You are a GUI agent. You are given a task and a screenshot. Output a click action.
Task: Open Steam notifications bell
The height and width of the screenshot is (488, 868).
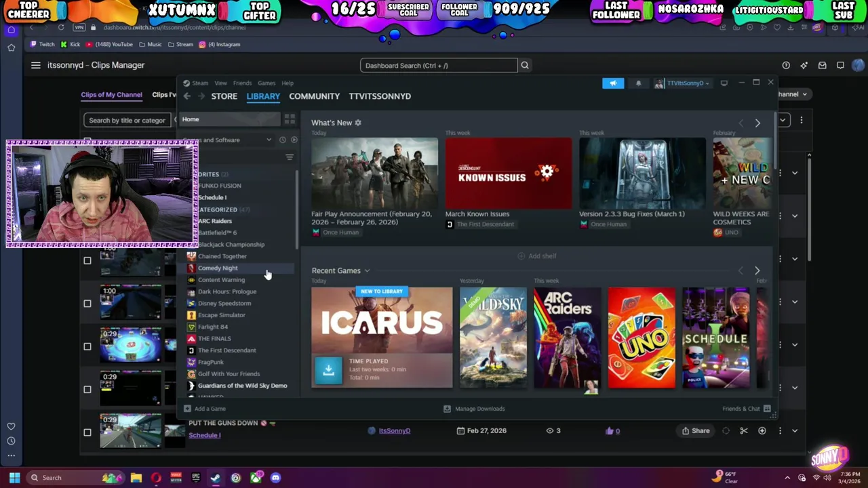(x=638, y=83)
